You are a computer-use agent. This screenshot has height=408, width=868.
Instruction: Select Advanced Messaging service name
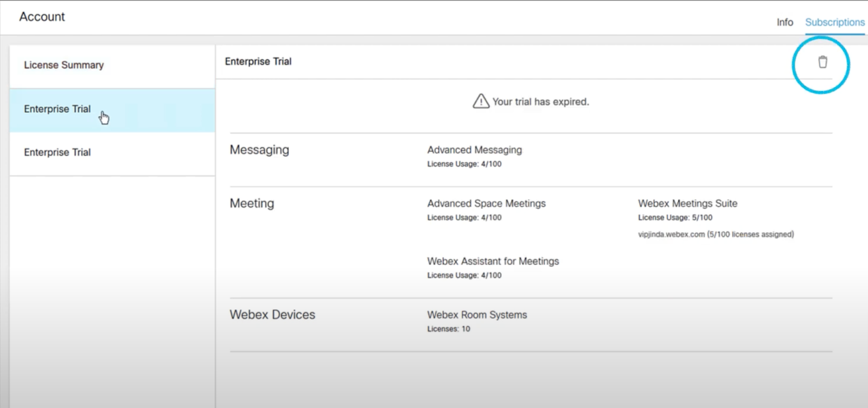(474, 150)
